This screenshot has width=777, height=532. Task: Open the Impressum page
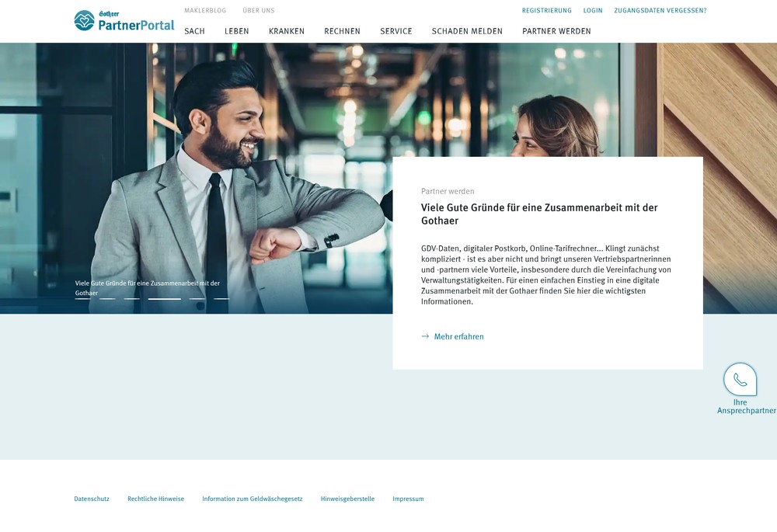408,499
